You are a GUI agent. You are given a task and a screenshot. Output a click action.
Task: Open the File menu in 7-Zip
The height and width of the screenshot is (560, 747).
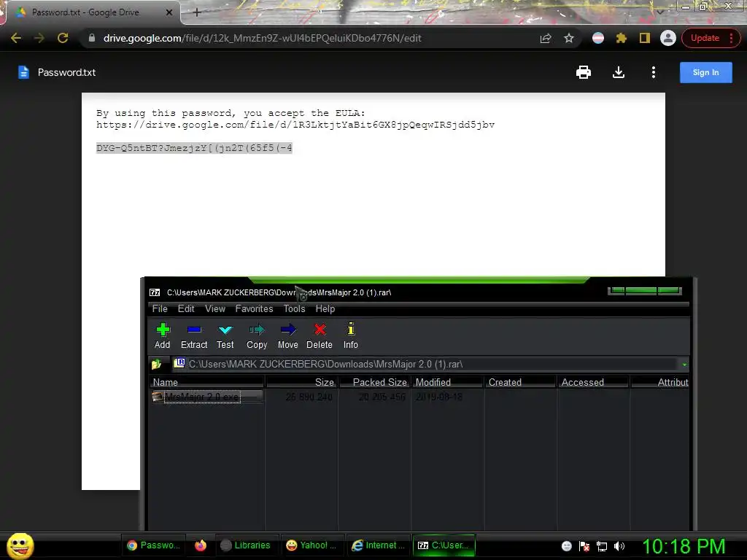coord(160,308)
